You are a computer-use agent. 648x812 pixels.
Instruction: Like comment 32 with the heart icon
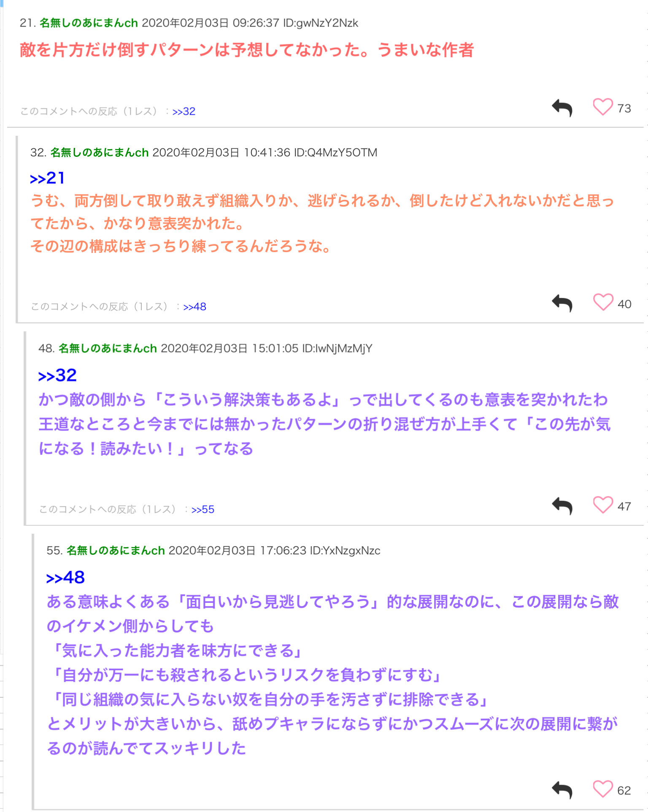tap(603, 302)
